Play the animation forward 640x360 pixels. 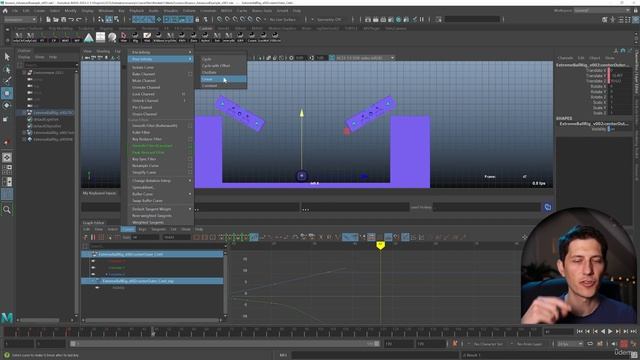coord(610,331)
